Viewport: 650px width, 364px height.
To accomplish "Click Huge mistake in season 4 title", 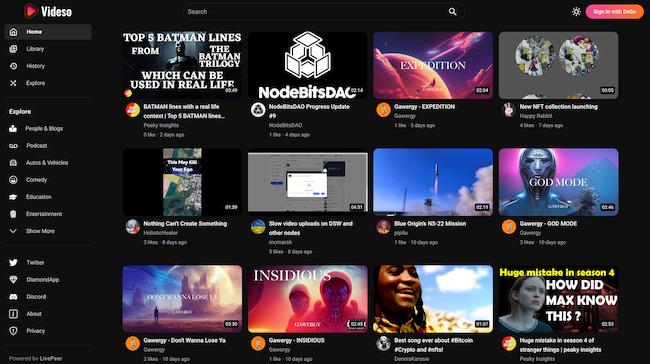I will (560, 345).
